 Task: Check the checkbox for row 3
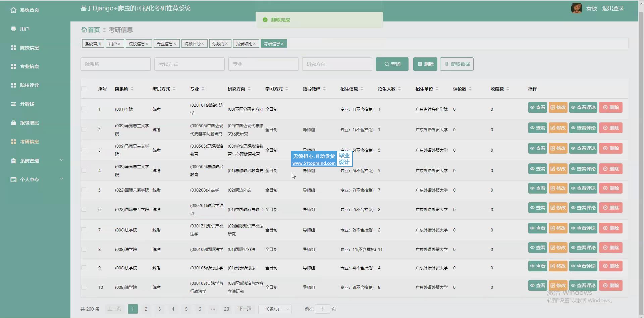tap(84, 150)
